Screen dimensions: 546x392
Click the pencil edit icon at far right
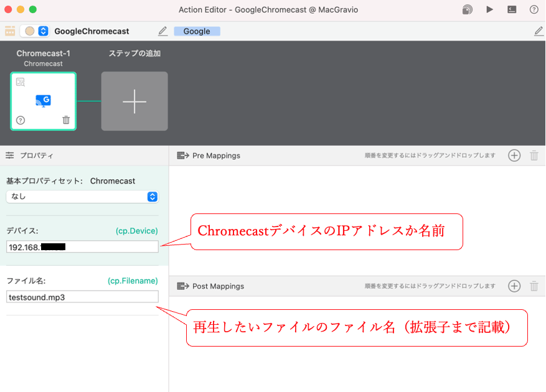click(539, 31)
